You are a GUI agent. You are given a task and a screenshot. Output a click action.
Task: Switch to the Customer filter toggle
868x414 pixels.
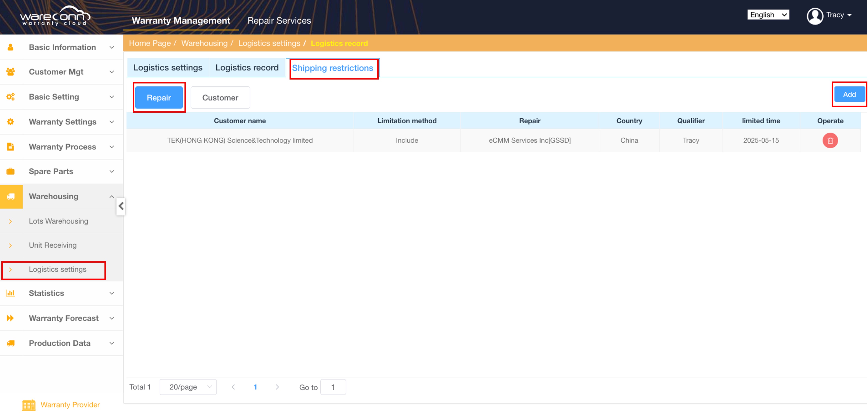pyautogui.click(x=220, y=98)
